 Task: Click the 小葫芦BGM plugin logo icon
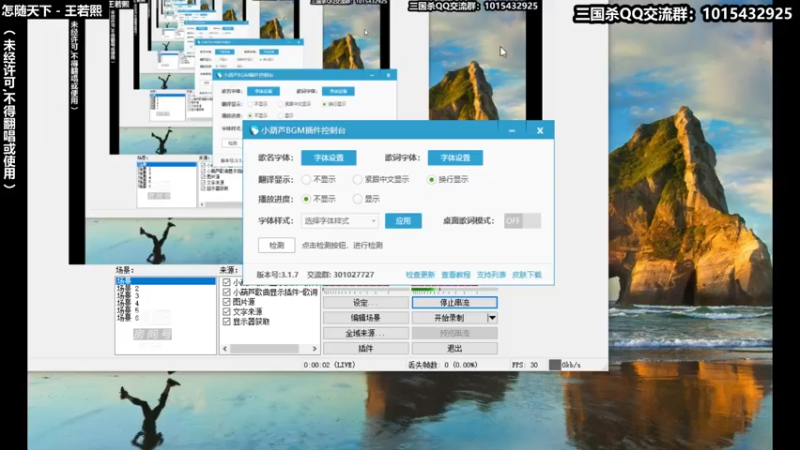(254, 131)
